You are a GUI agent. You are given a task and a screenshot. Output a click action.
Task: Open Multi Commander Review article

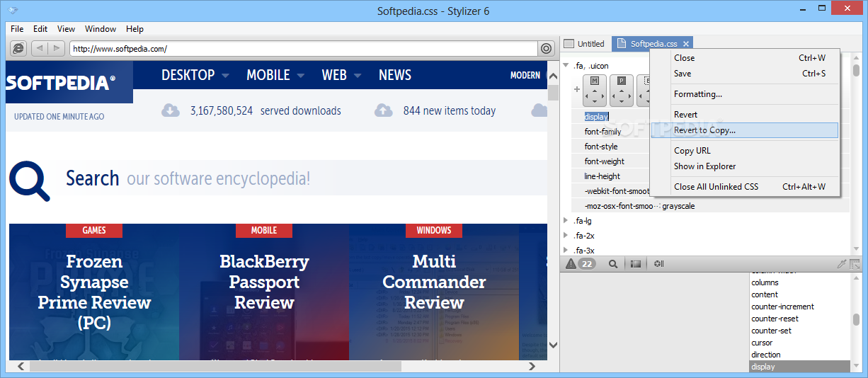tap(434, 282)
